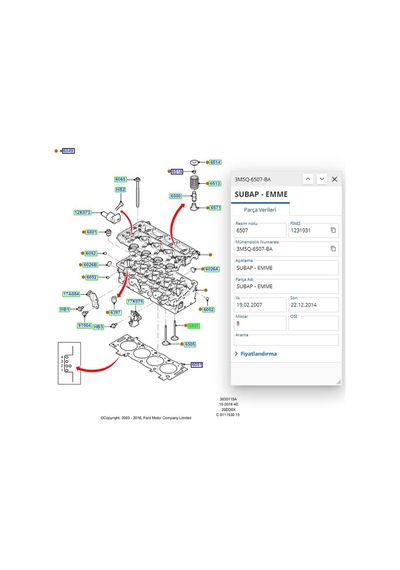
Task: Grab the panel resize grip corner
Action: click(339, 381)
